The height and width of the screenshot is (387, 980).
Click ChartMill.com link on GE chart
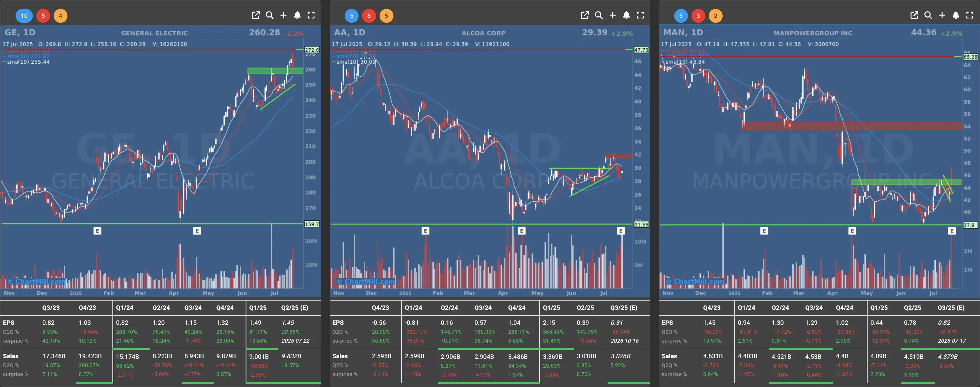tap(37, 282)
